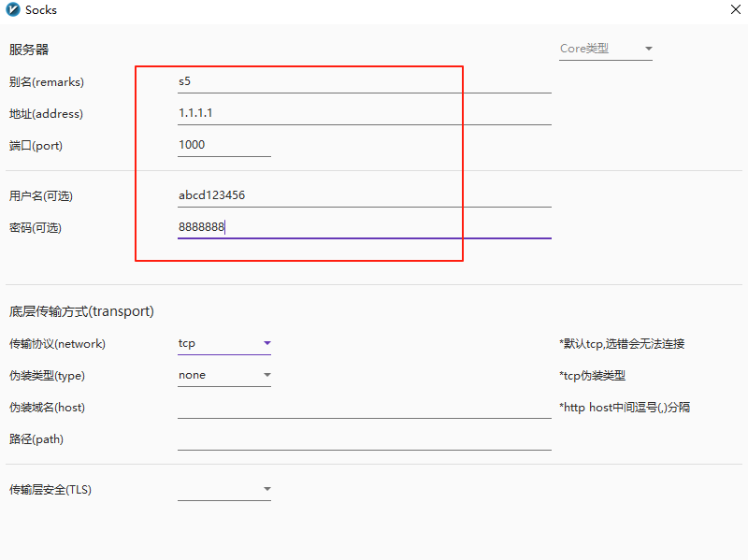
Task: Select the port field with value 1000
Action: tap(223, 146)
